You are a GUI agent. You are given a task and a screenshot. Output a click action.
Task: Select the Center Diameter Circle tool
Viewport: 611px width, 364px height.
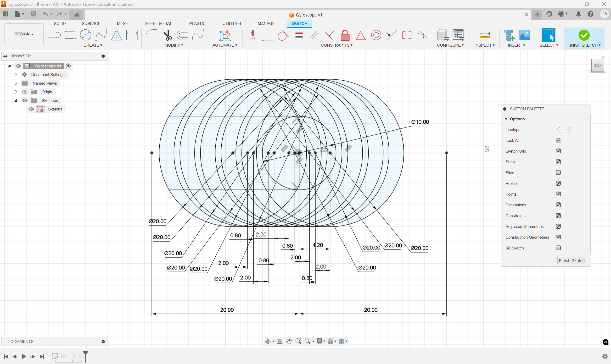tap(85, 35)
